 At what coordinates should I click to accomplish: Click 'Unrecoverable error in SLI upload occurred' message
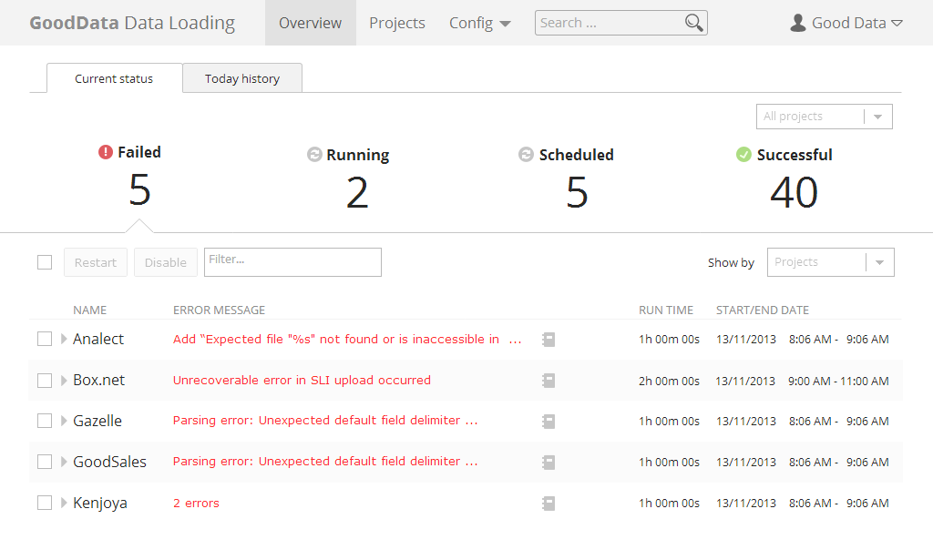[x=302, y=381]
